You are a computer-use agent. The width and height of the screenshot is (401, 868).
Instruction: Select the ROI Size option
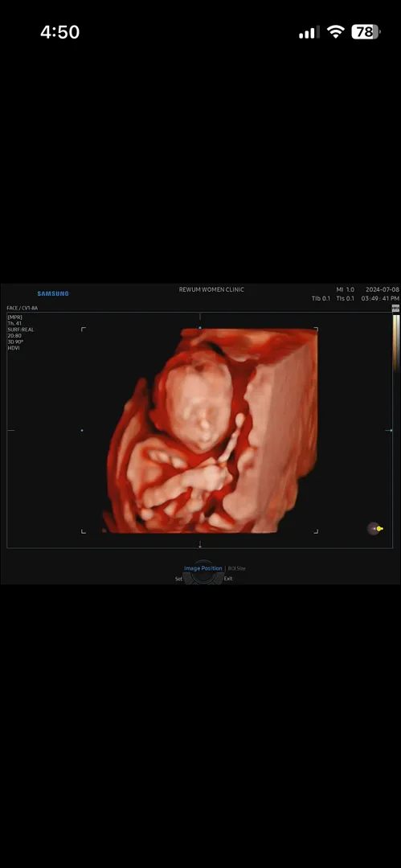point(236,568)
